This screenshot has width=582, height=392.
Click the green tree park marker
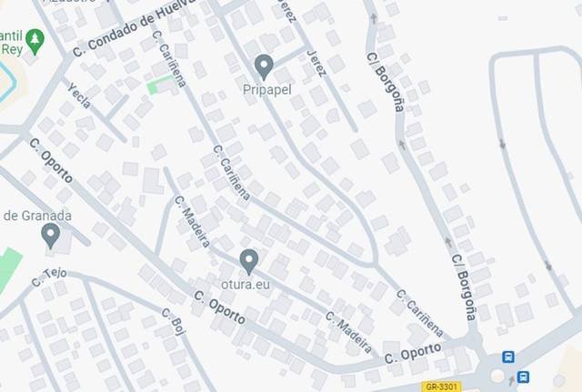(35, 41)
